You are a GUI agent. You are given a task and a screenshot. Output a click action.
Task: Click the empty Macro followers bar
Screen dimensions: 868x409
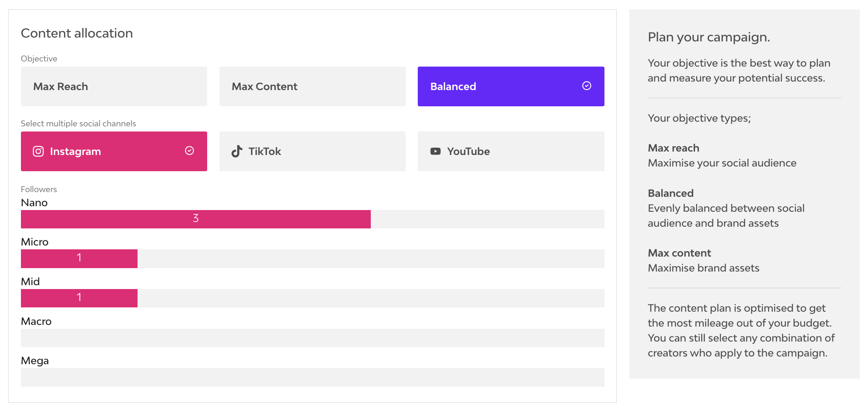click(312, 338)
